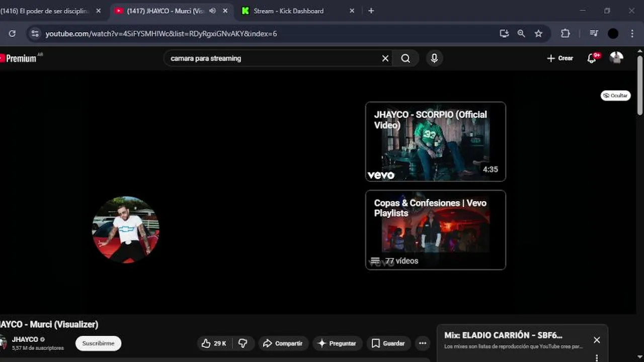Click the Preguntar button
This screenshot has height=362, width=644.
(x=337, y=343)
